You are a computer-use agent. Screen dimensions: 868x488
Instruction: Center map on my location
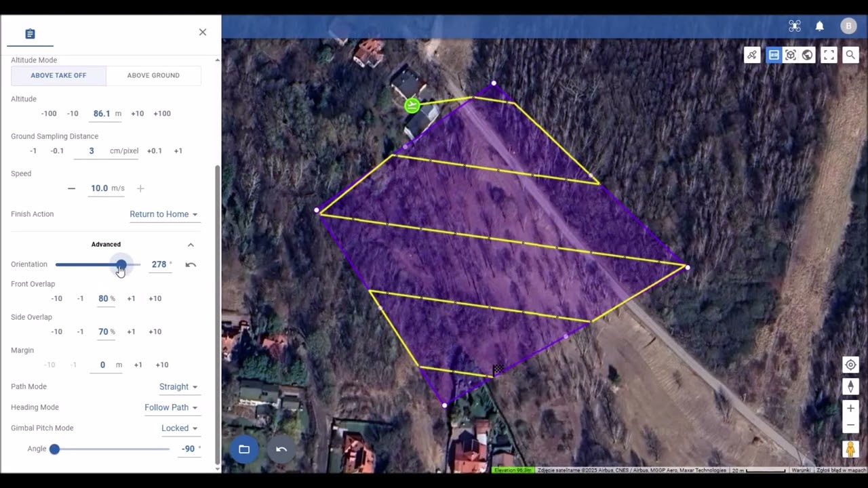click(850, 365)
